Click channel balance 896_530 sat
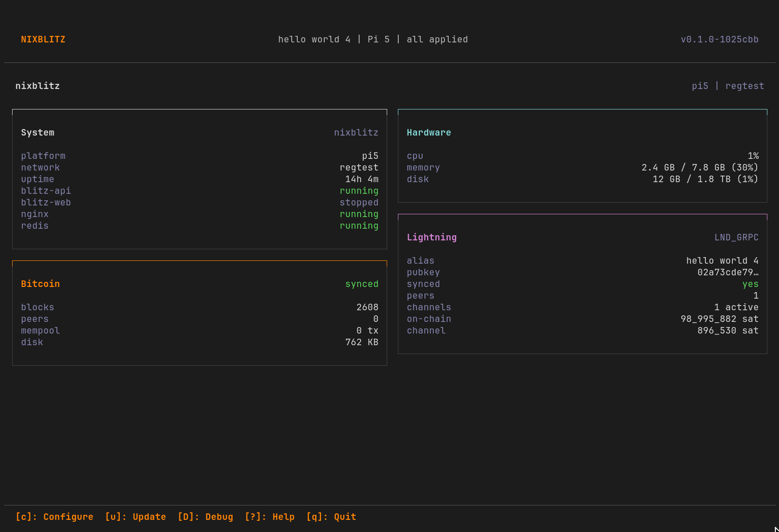 click(728, 331)
